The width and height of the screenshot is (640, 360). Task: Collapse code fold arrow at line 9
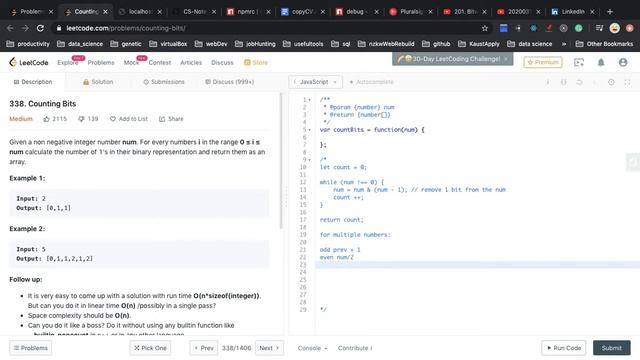point(309,160)
